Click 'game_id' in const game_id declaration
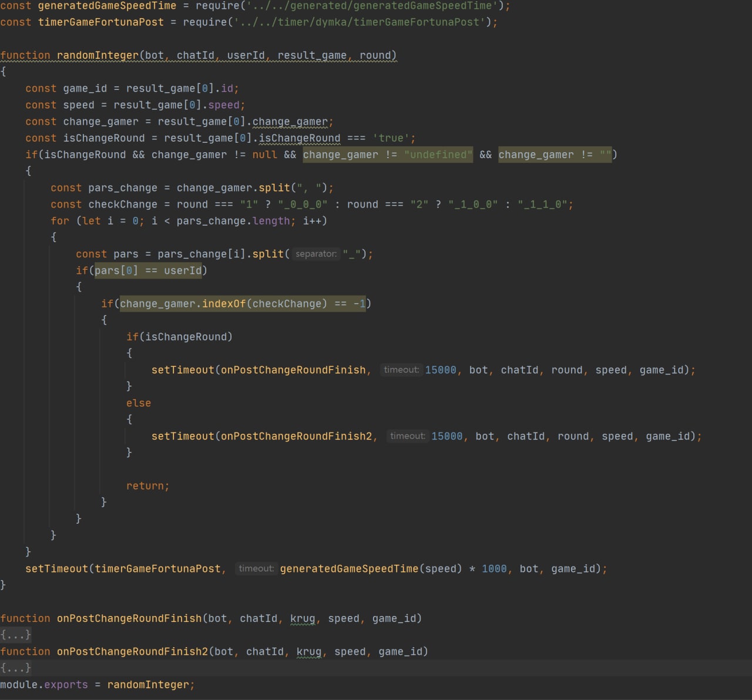The image size is (752, 700). tap(85, 88)
